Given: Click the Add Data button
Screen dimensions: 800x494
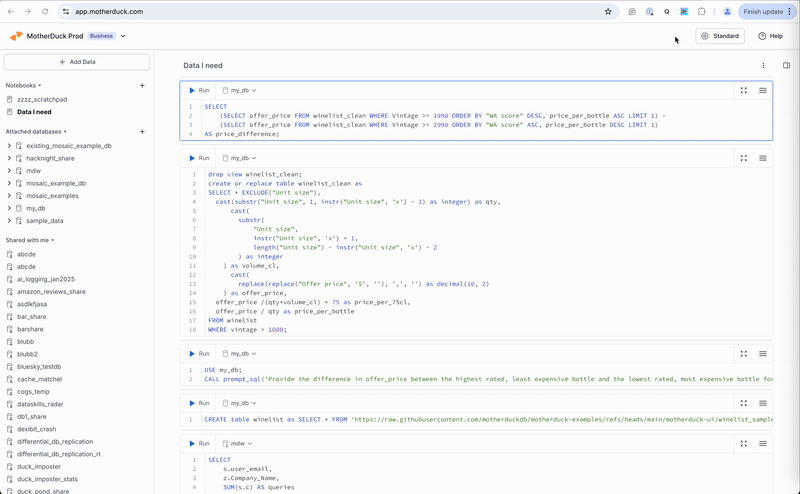Looking at the screenshot, I should [77, 62].
